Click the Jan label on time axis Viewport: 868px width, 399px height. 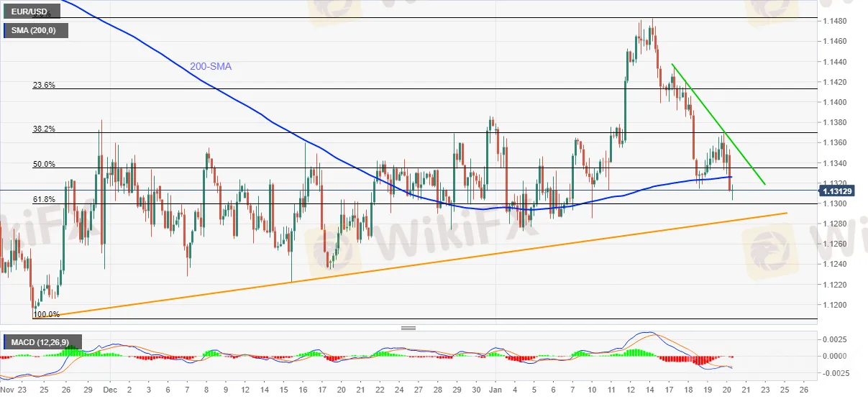coord(495,391)
